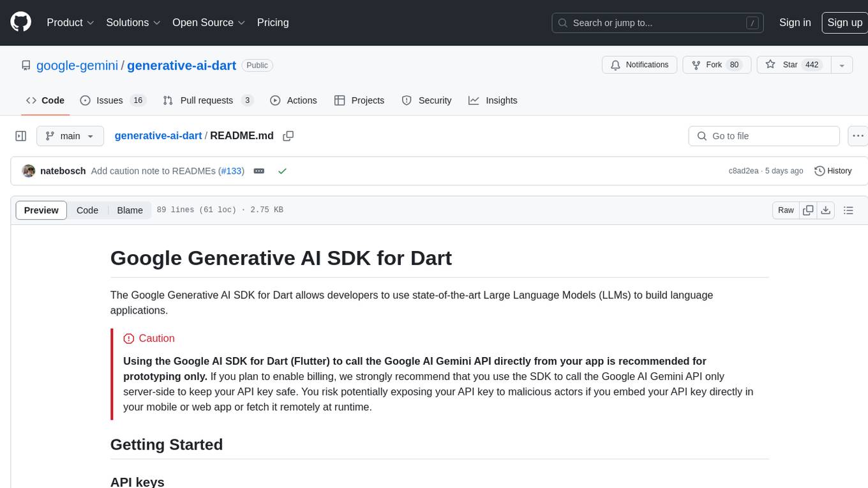Open the main branch selector
Image resolution: width=868 pixels, height=488 pixels.
coord(70,136)
